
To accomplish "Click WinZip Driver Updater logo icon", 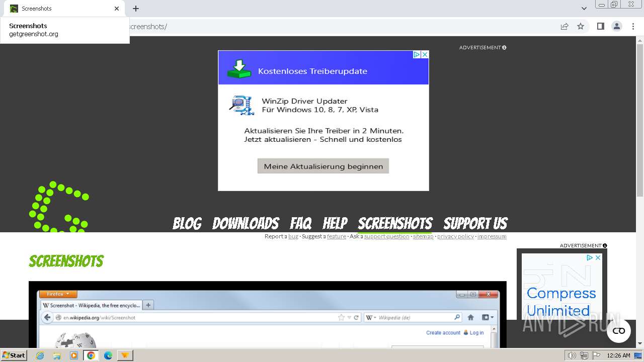I will 242,105.
